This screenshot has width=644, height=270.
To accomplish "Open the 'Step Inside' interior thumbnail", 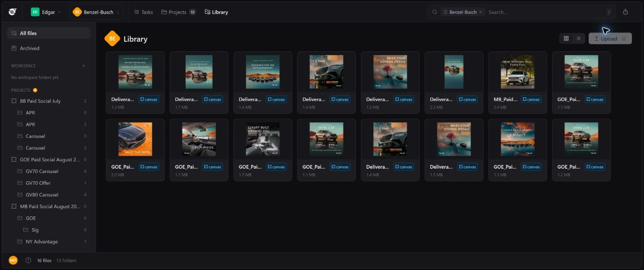I will point(199,139).
